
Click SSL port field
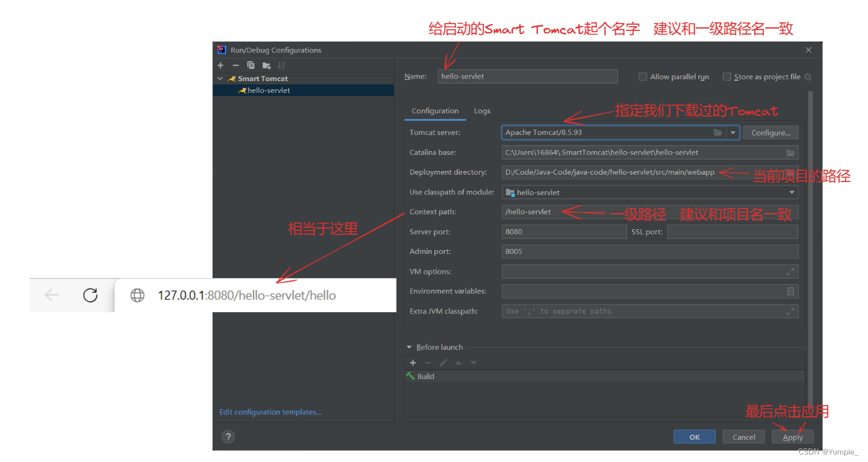[x=732, y=232]
